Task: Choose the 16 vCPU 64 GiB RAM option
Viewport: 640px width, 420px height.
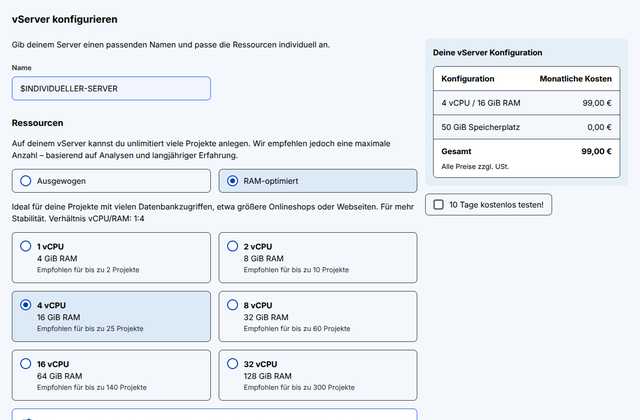Action: coord(111,375)
